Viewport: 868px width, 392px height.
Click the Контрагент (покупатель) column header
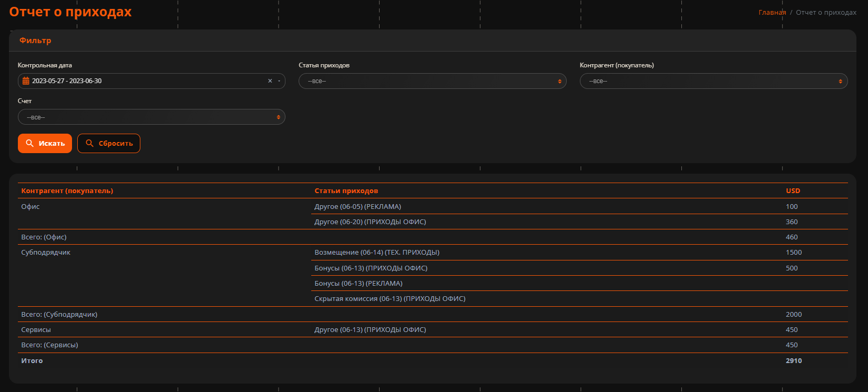pos(67,190)
